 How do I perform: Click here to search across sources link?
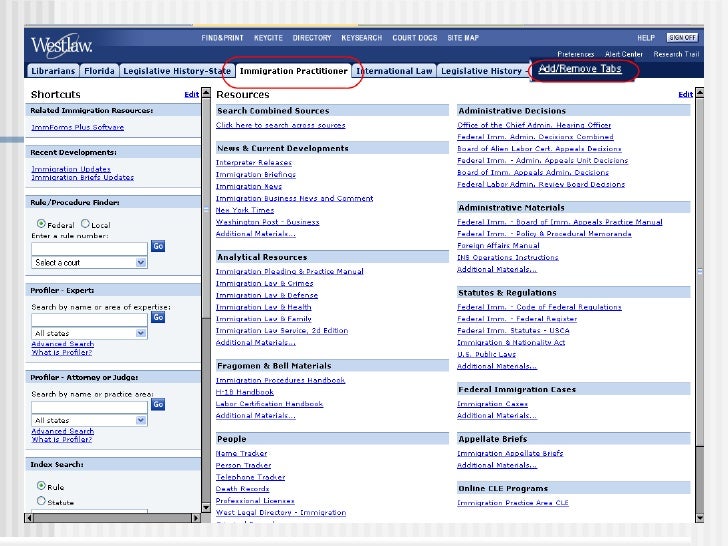[x=280, y=125]
